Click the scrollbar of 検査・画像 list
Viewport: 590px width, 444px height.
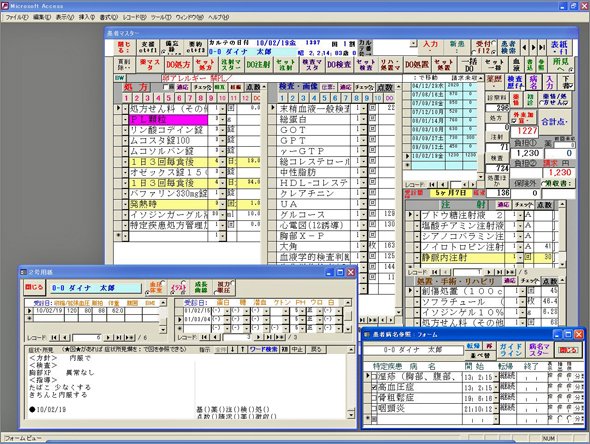[399, 199]
